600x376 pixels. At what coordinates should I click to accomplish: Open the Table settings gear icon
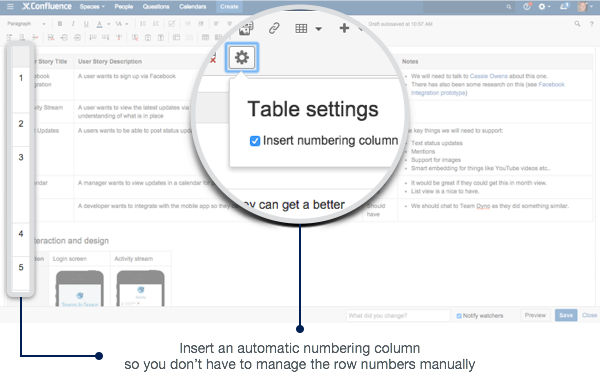[242, 58]
